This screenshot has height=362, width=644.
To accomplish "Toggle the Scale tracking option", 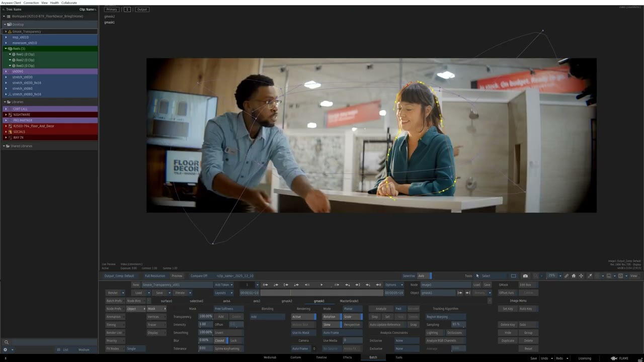I will (x=353, y=317).
